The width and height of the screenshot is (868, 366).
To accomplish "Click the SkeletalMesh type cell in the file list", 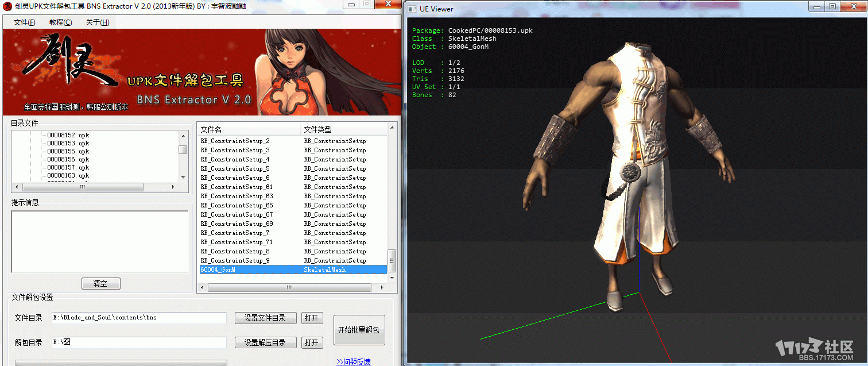I will 325,269.
